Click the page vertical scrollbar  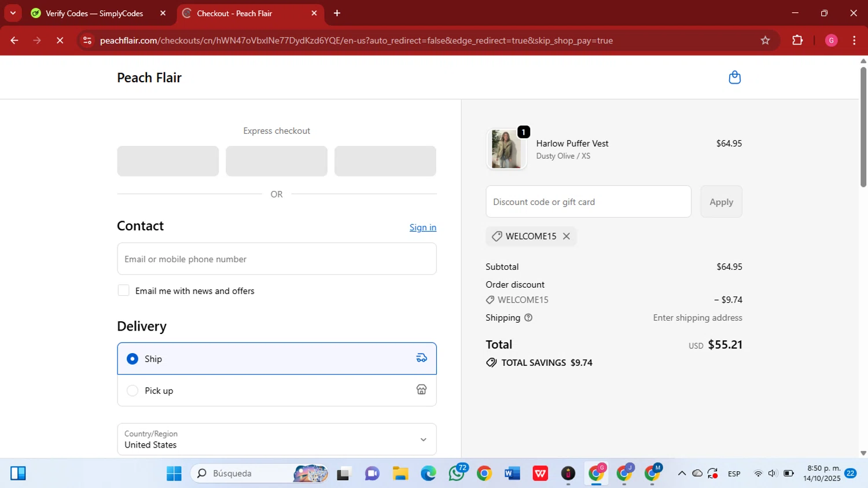[x=863, y=127]
